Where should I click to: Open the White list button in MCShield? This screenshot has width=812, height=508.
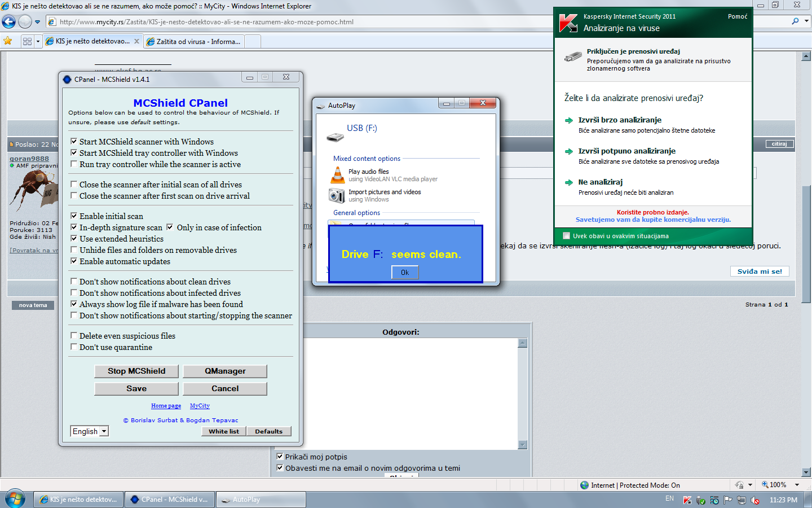pyautogui.click(x=224, y=431)
